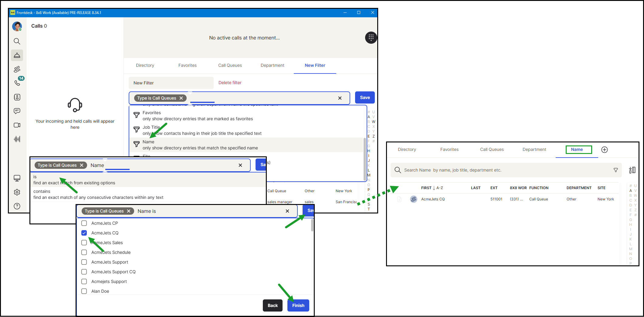The height and width of the screenshot is (317, 644).
Task: Open the messages chat icon
Action: 17,111
